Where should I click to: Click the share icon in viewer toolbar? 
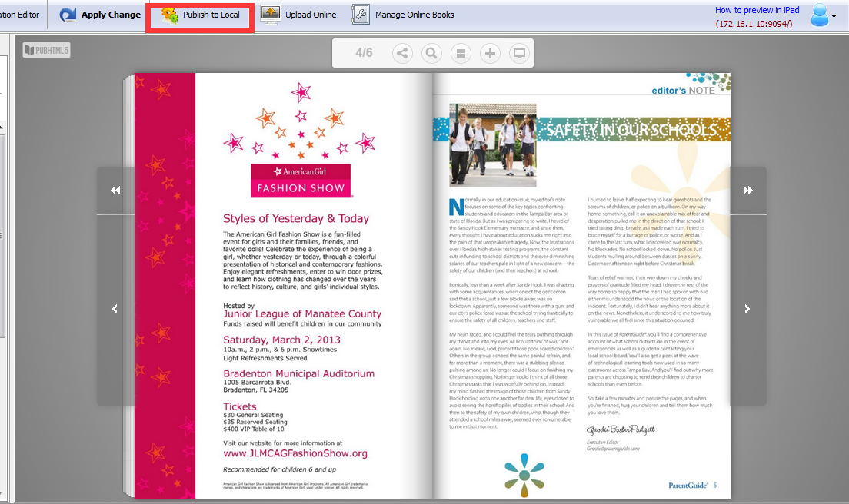(x=402, y=53)
